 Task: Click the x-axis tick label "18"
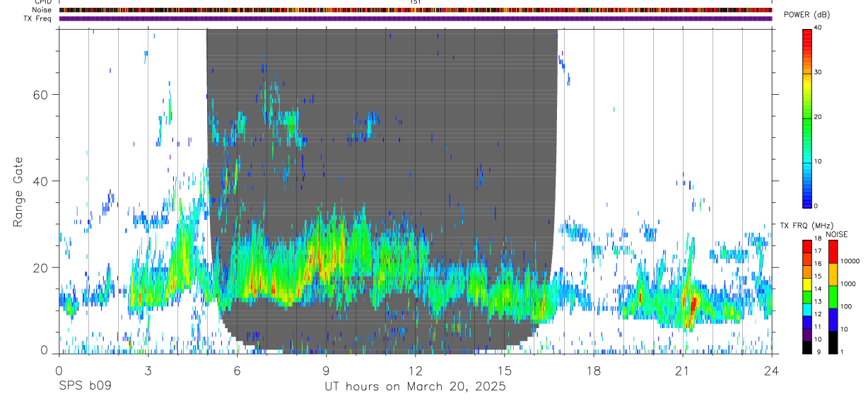pyautogui.click(x=594, y=370)
